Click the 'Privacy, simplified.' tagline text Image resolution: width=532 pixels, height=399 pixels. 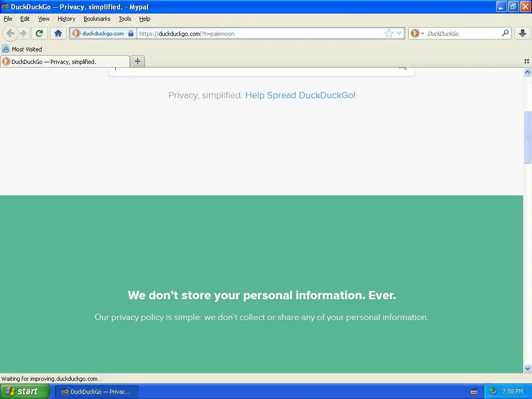pyautogui.click(x=205, y=96)
